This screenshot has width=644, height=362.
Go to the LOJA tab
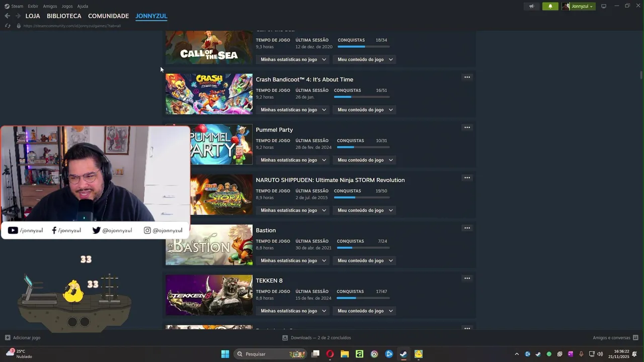tap(33, 16)
